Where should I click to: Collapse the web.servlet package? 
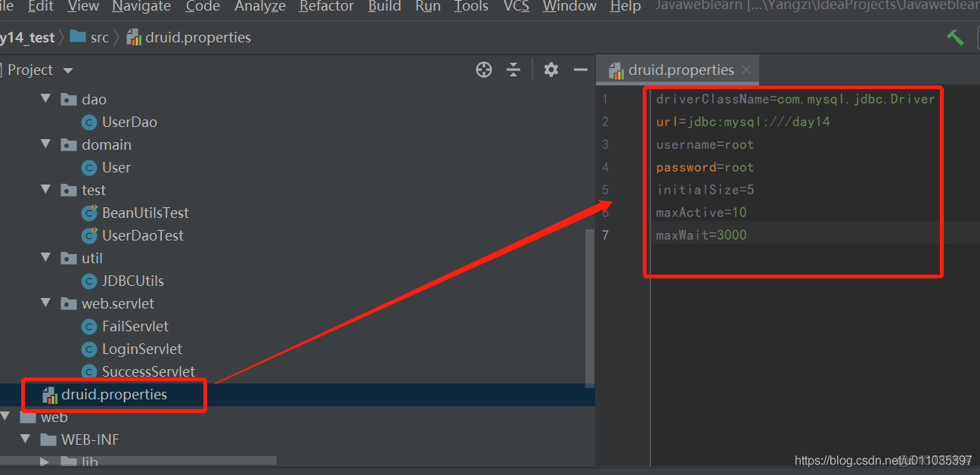coord(46,303)
